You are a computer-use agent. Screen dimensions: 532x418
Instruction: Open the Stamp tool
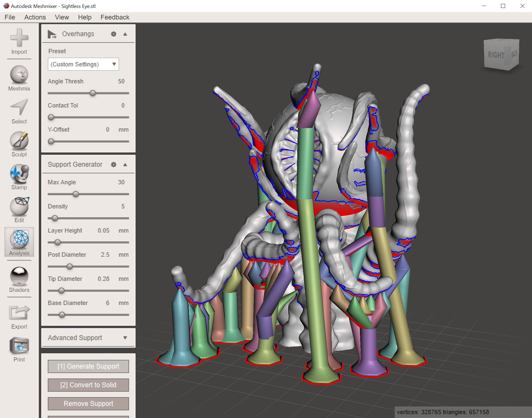click(x=19, y=177)
